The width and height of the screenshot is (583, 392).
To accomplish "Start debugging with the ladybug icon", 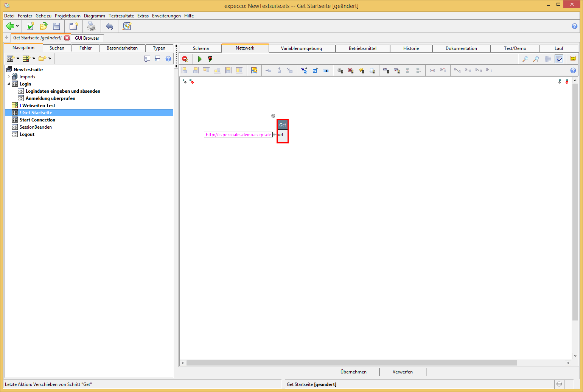I will point(210,59).
